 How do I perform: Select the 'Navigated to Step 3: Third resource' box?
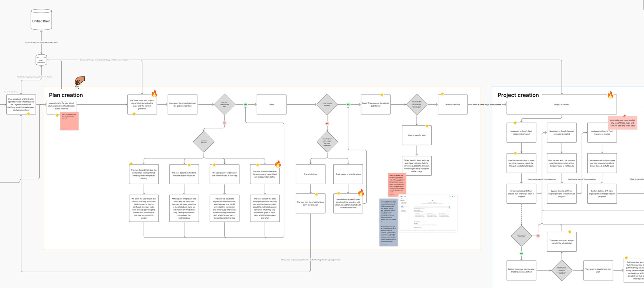(602, 133)
